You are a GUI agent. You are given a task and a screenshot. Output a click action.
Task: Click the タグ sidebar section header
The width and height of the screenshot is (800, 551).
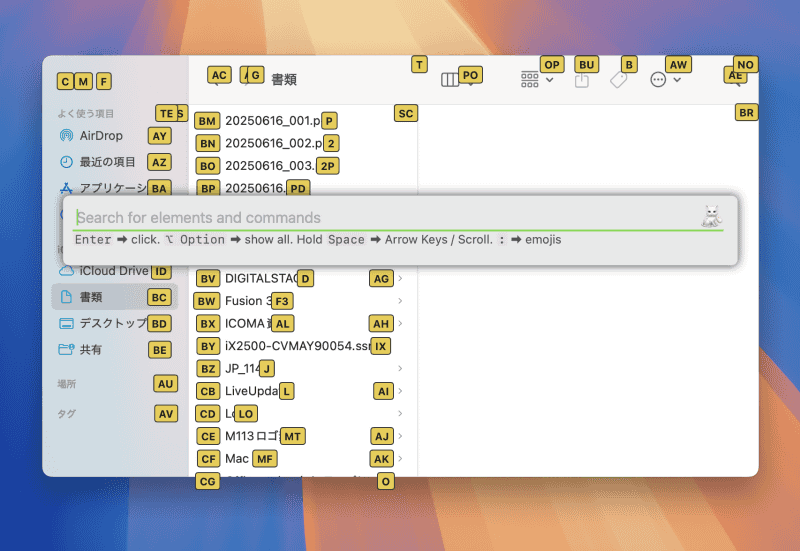[66, 414]
